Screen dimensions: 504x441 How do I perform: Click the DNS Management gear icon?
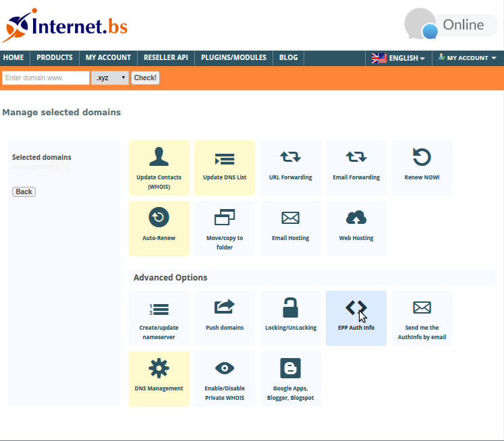(x=159, y=368)
